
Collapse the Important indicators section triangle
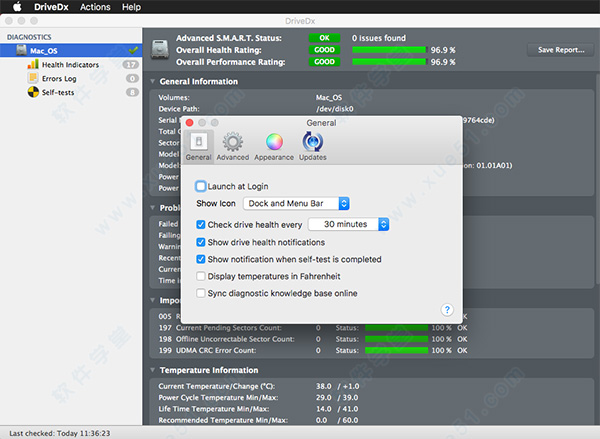pyautogui.click(x=152, y=300)
